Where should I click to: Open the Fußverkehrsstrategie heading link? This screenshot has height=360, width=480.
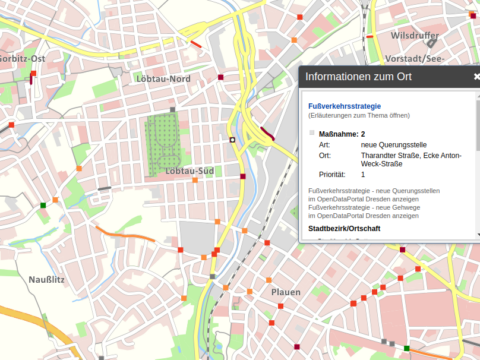(344, 106)
